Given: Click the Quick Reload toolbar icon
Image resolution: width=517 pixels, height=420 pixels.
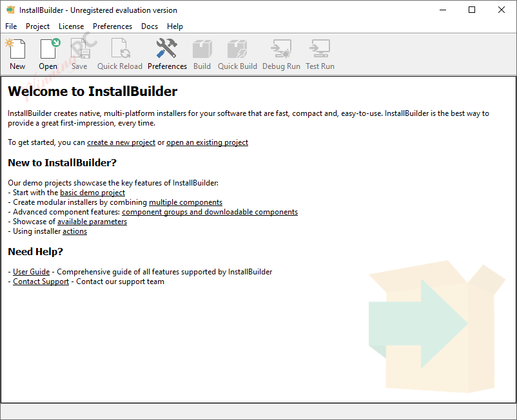Looking at the screenshot, I should click(120, 54).
